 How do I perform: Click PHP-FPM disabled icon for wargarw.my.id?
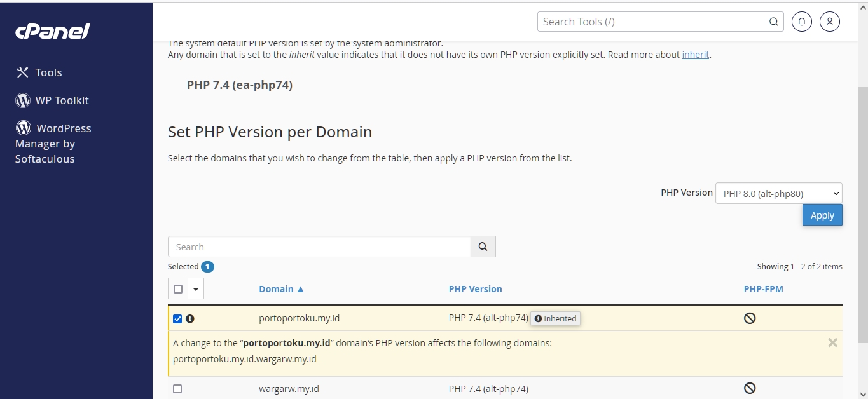(x=750, y=388)
